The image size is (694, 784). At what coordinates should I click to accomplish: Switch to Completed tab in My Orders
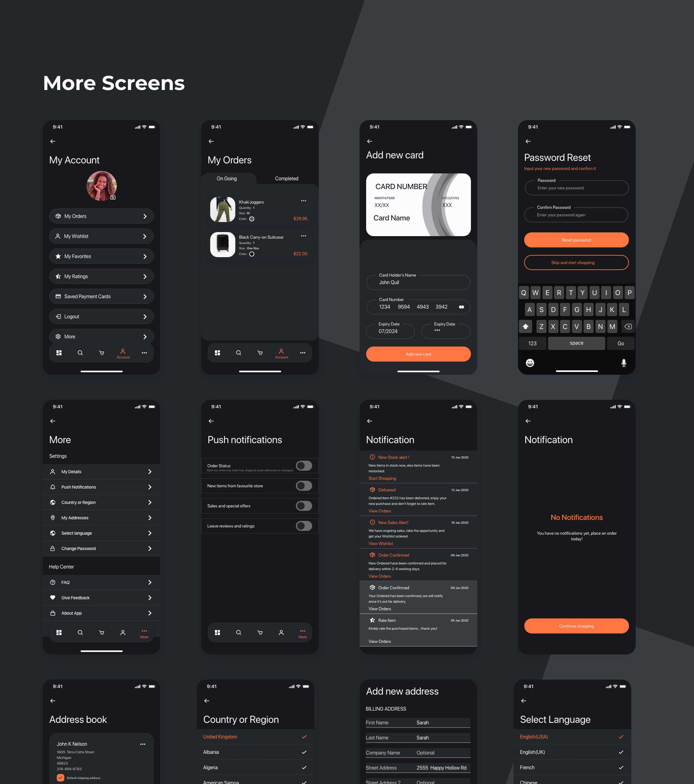pyautogui.click(x=287, y=178)
